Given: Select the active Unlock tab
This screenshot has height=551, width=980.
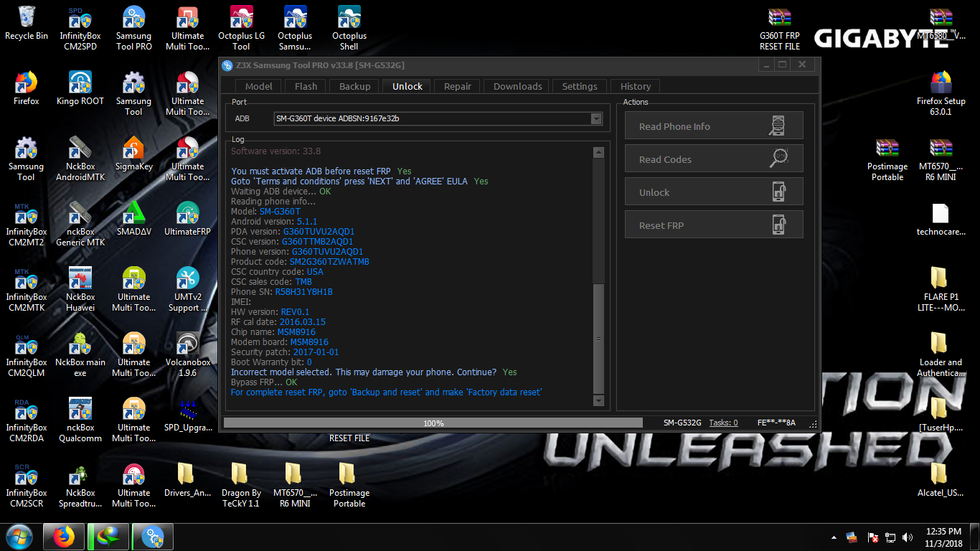Looking at the screenshot, I should coord(407,86).
